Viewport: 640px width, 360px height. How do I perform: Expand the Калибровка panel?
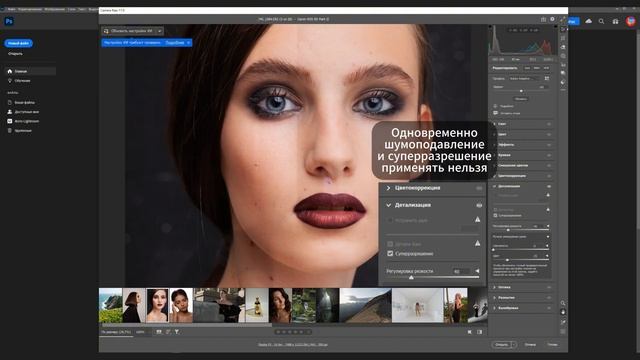(x=495, y=308)
